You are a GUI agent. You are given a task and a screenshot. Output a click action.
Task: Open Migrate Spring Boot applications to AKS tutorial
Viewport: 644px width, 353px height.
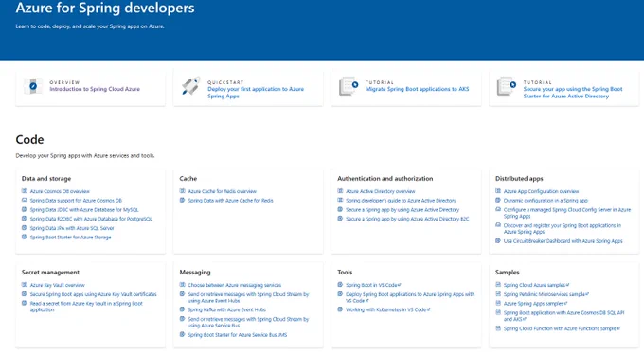click(418, 89)
